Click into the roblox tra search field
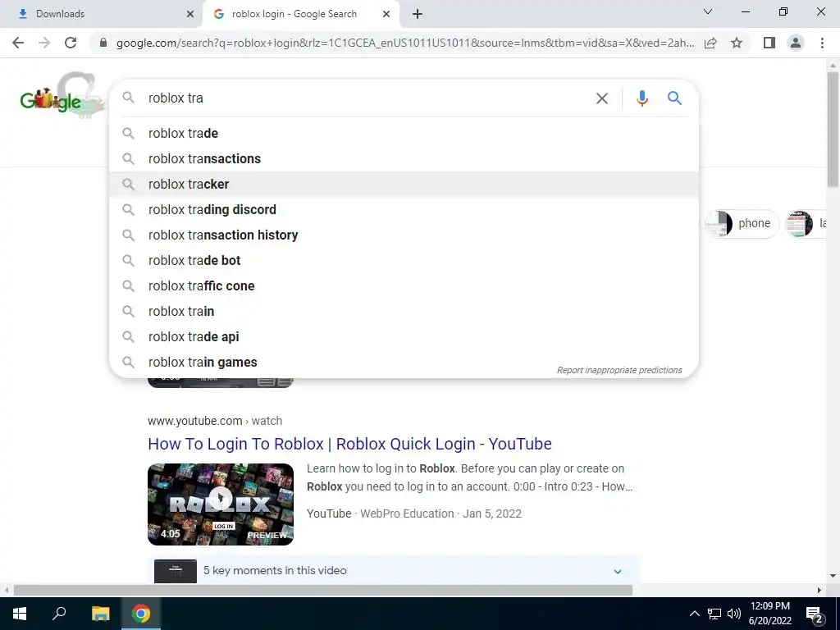 367,98
